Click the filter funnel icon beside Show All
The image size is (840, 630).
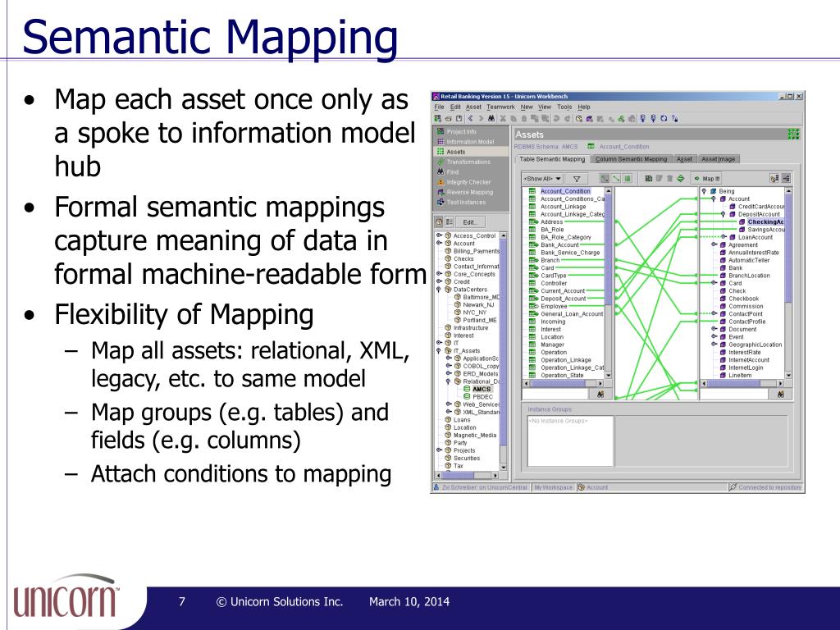coord(577,178)
